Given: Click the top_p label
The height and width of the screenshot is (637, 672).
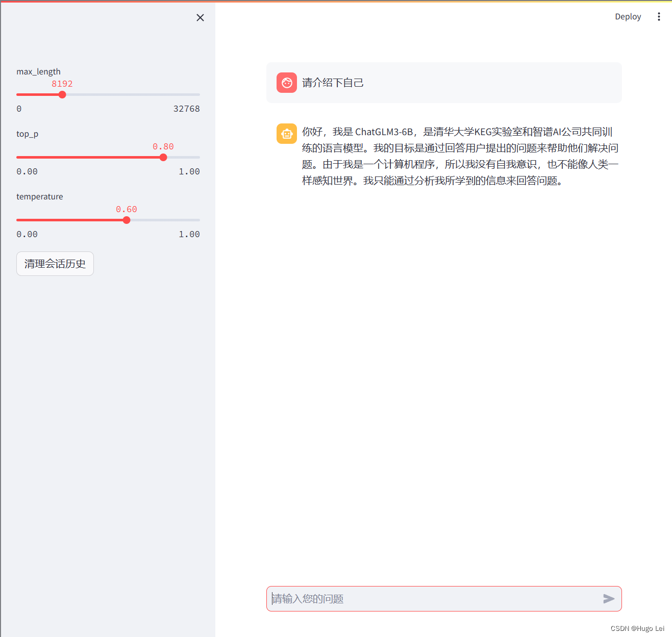Looking at the screenshot, I should pyautogui.click(x=27, y=134).
